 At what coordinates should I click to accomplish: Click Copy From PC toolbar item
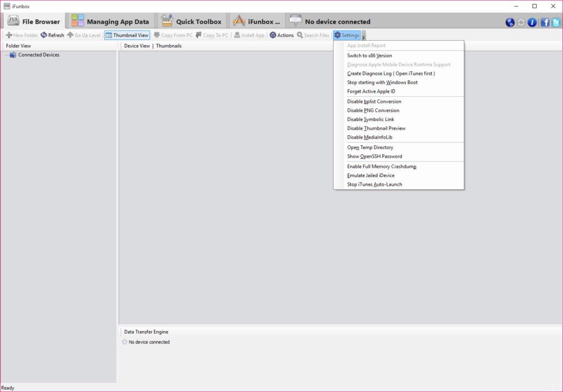pos(173,35)
